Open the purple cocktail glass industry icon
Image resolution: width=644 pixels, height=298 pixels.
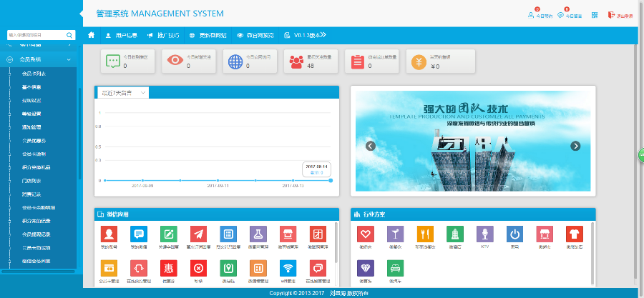pos(396,234)
